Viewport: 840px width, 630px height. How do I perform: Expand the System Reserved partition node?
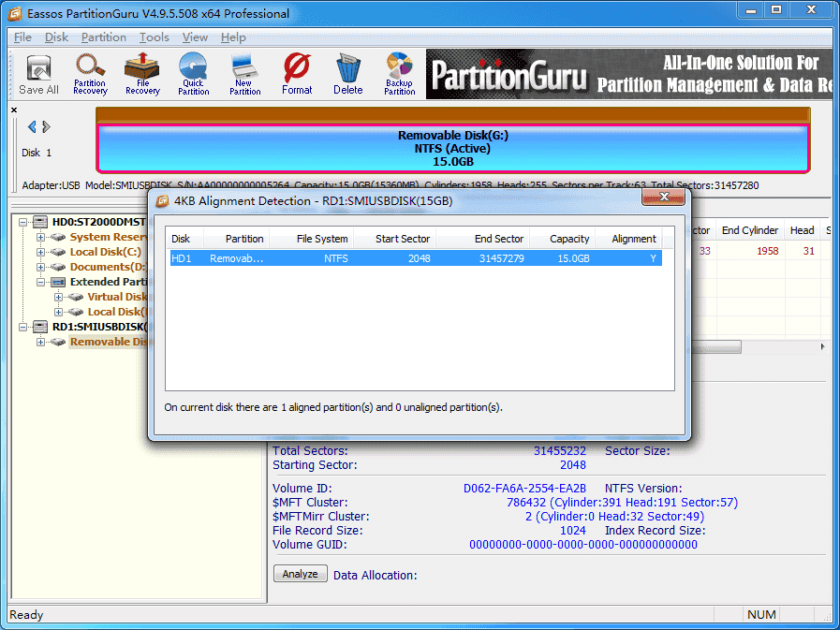coord(40,237)
